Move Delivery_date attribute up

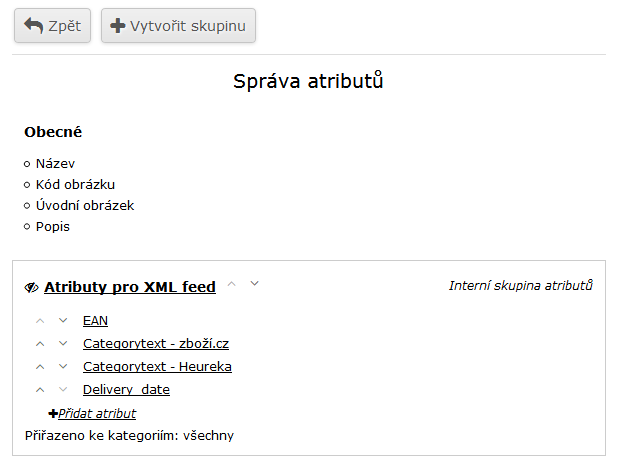(x=40, y=390)
